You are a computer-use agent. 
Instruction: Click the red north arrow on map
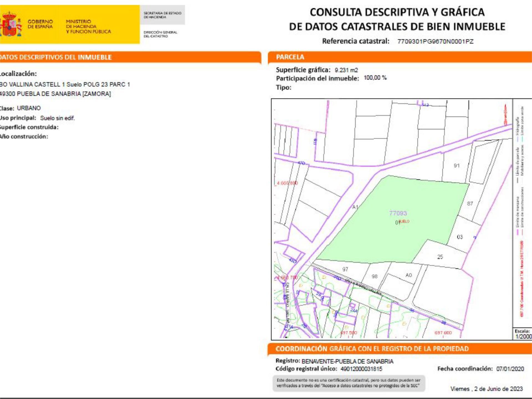click(505, 115)
